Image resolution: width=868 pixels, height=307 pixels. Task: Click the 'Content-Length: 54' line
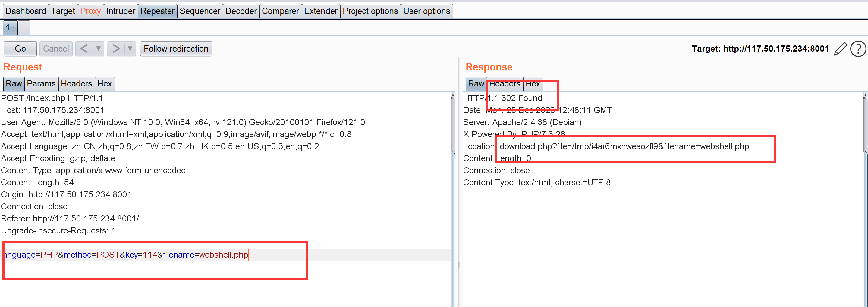(x=37, y=183)
